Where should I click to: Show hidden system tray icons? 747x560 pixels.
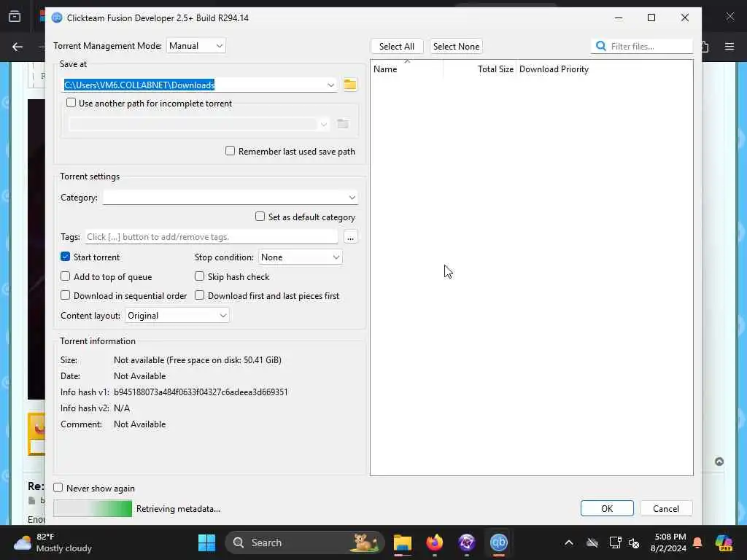point(569,542)
